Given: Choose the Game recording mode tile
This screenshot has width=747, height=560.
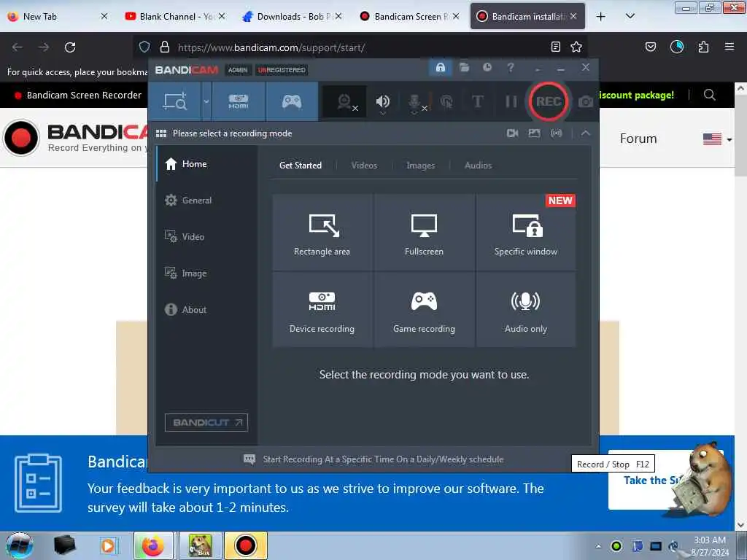Looking at the screenshot, I should pyautogui.click(x=424, y=309).
